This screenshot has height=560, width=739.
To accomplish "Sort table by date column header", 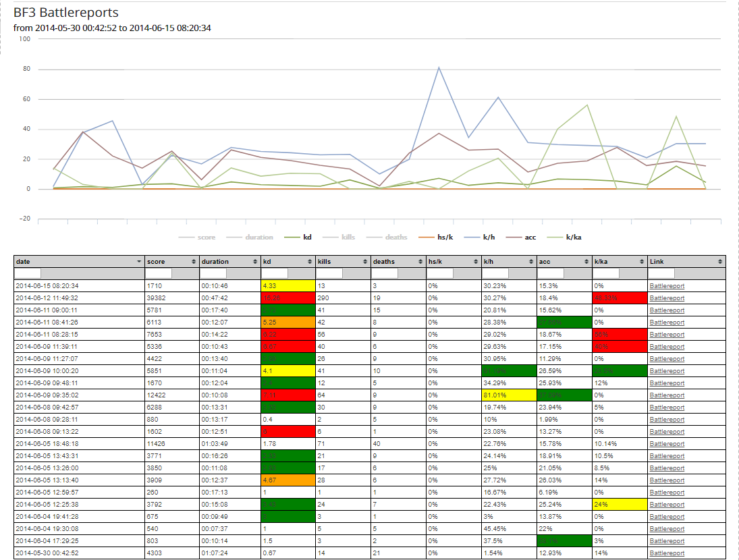I will [x=79, y=261].
